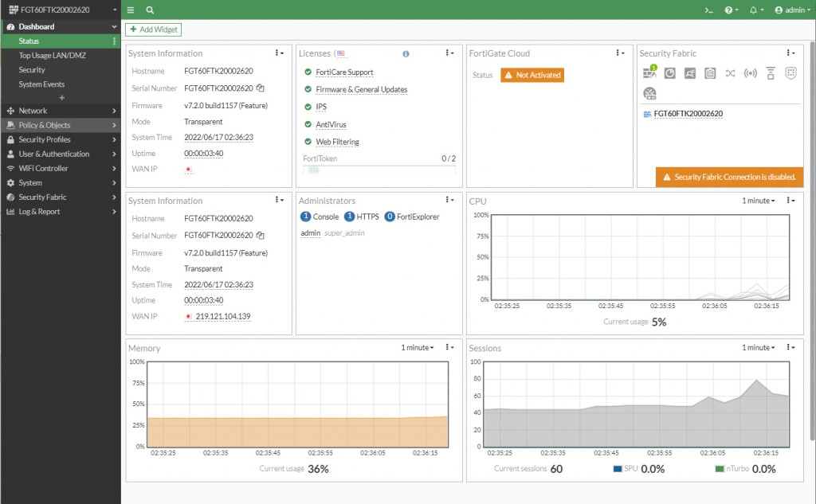
Task: Toggle the sidebar with the hamburger icon
Action: [x=131, y=10]
